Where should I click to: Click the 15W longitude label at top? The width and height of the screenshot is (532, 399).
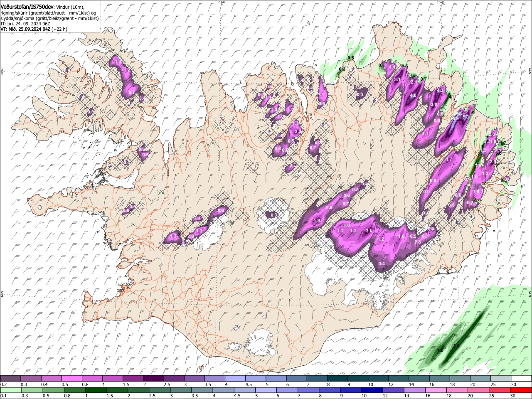coord(440,2)
